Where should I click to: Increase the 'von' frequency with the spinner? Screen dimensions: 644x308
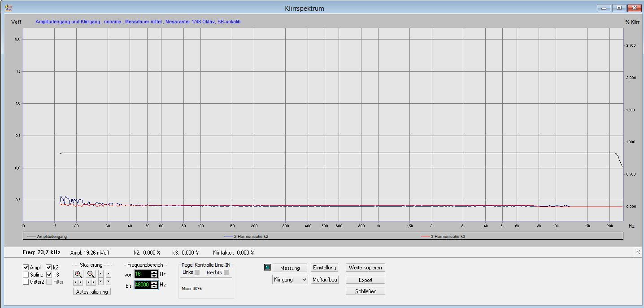pyautogui.click(x=154, y=272)
